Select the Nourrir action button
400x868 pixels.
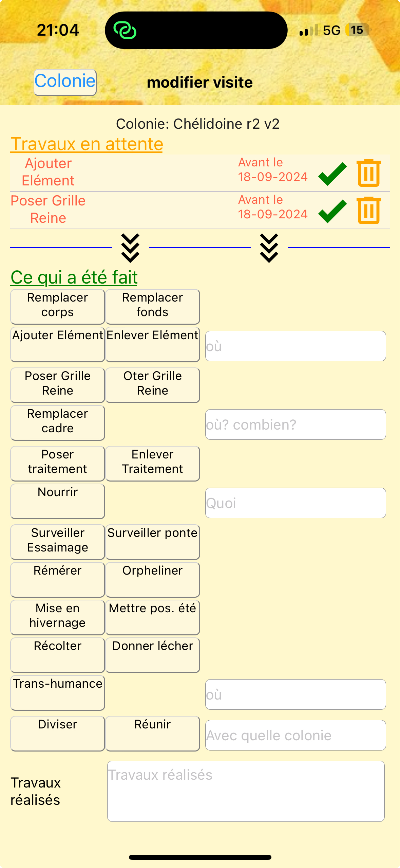click(58, 501)
